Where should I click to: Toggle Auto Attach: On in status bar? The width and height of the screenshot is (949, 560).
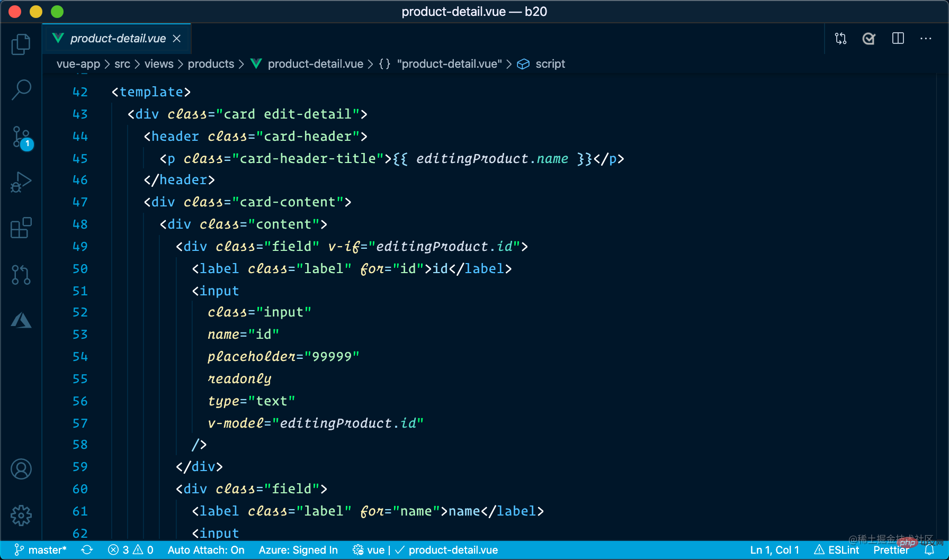(206, 550)
